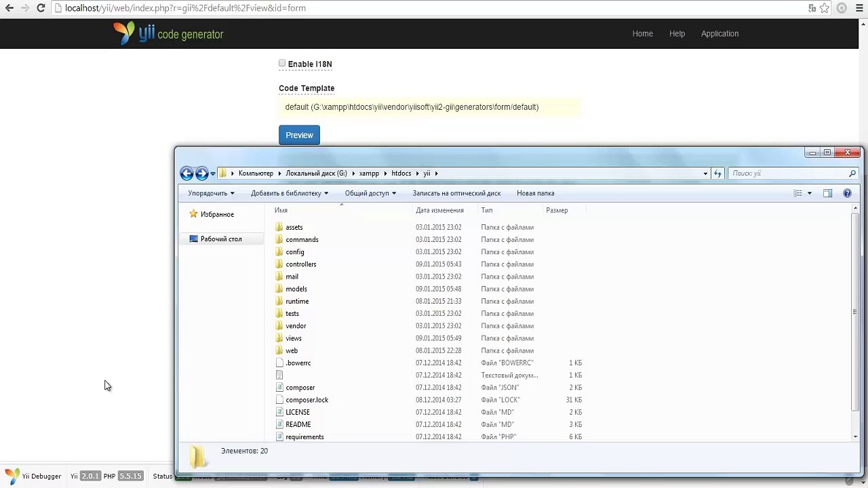The image size is (868, 488).
Task: Select the mail folder name
Action: pos(292,277)
